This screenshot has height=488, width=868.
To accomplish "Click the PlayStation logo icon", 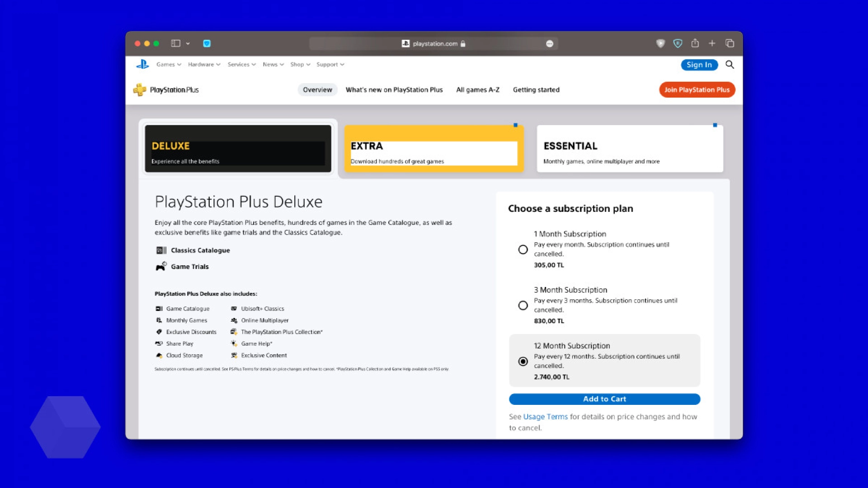I will (142, 64).
